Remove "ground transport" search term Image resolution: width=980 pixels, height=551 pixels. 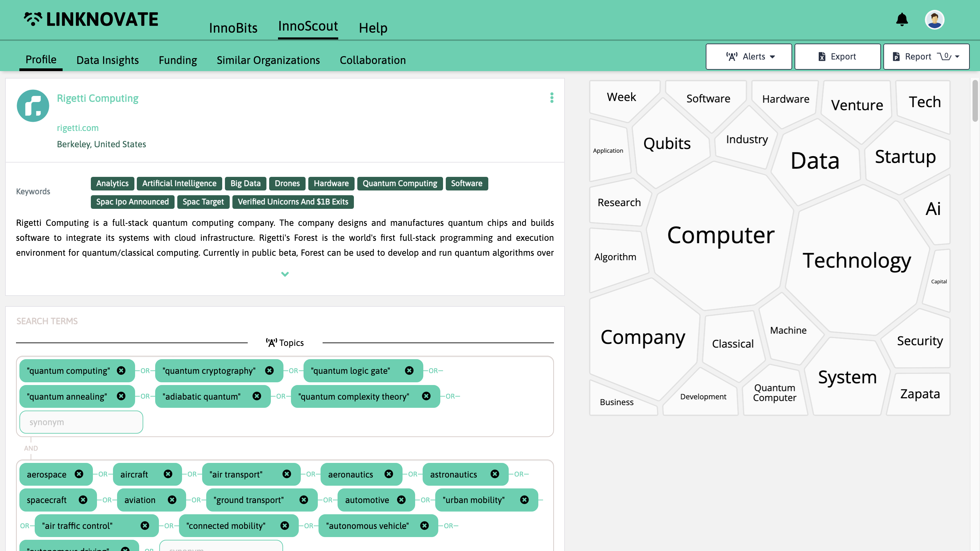tap(304, 500)
